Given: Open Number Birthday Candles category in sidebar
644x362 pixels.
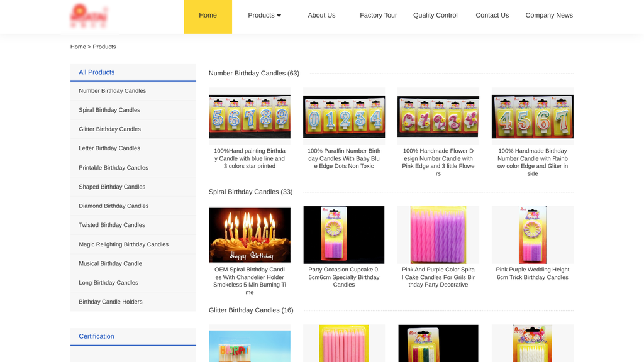Looking at the screenshot, I should [112, 91].
